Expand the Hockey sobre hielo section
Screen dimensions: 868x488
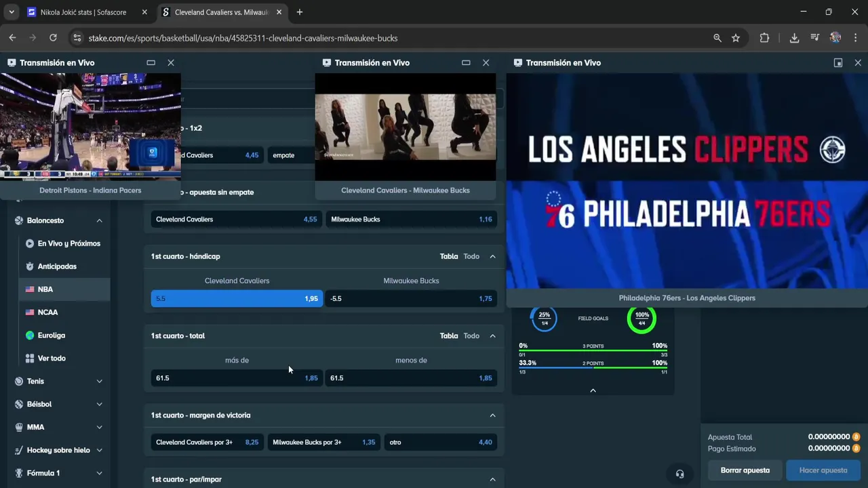pos(99,450)
